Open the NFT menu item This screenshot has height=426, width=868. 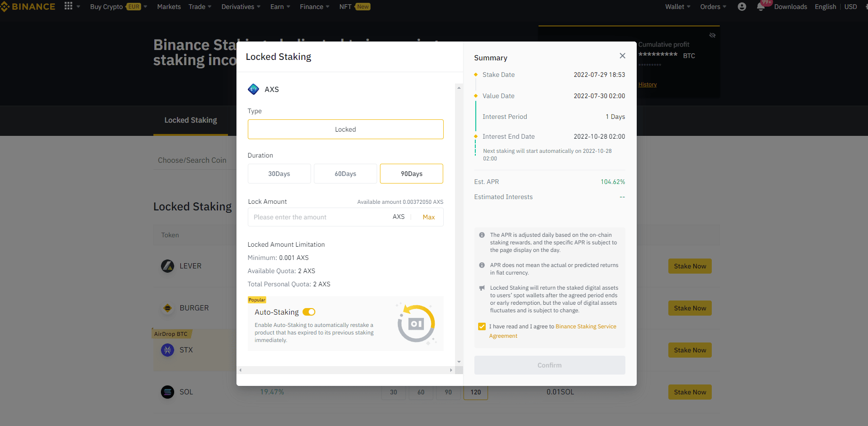coord(346,7)
